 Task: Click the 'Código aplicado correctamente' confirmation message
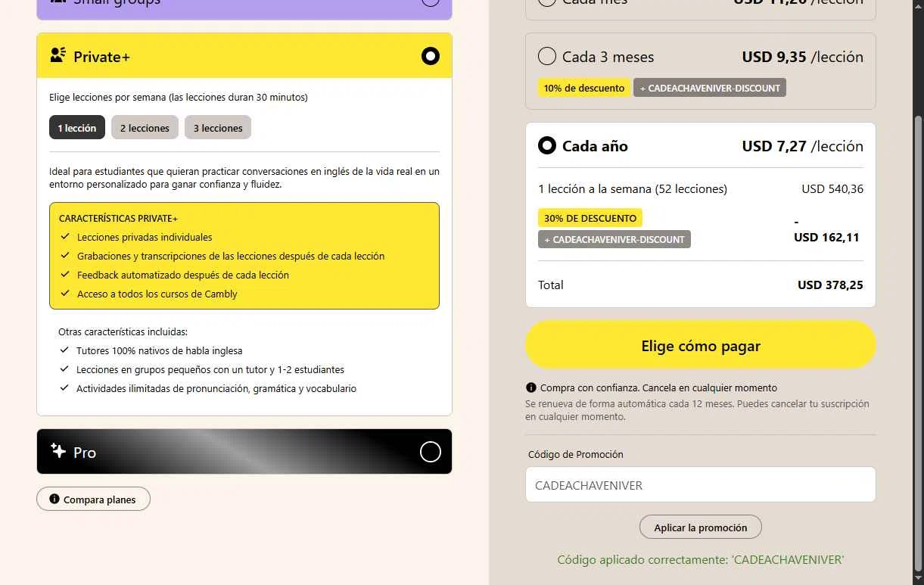tap(701, 560)
